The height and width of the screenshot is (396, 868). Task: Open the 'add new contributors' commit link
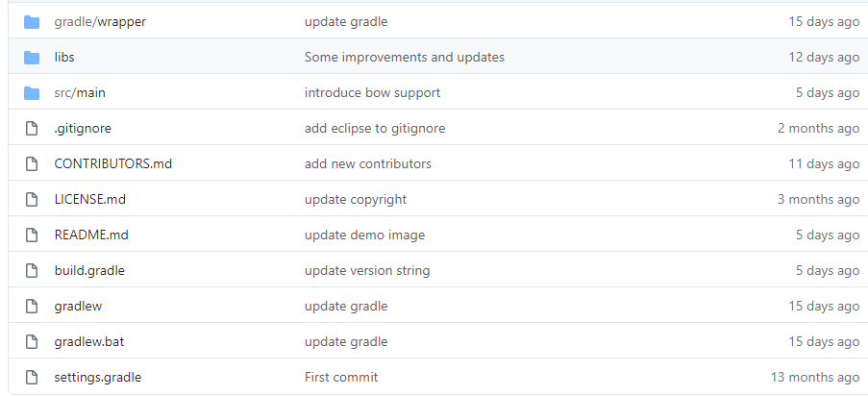tap(368, 164)
